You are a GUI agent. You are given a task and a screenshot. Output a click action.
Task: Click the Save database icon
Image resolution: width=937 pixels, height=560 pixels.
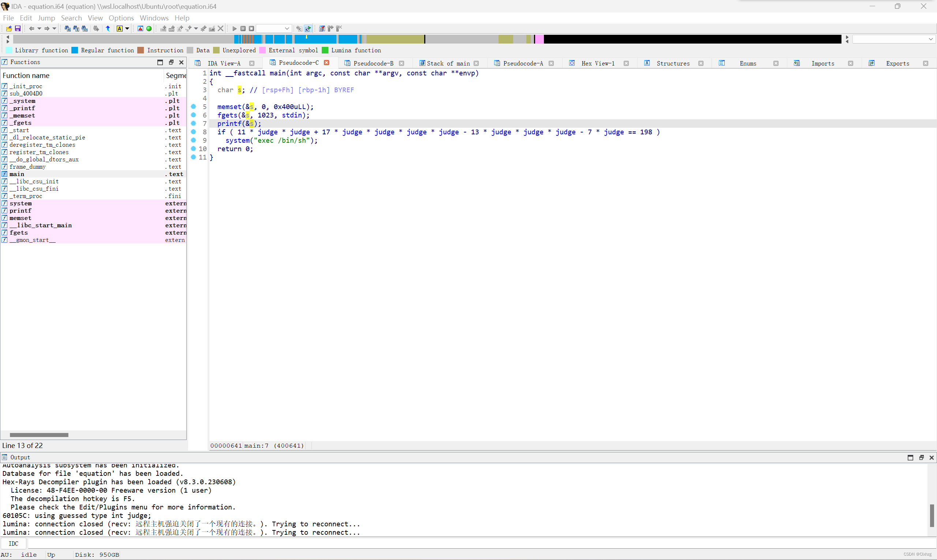click(x=17, y=29)
